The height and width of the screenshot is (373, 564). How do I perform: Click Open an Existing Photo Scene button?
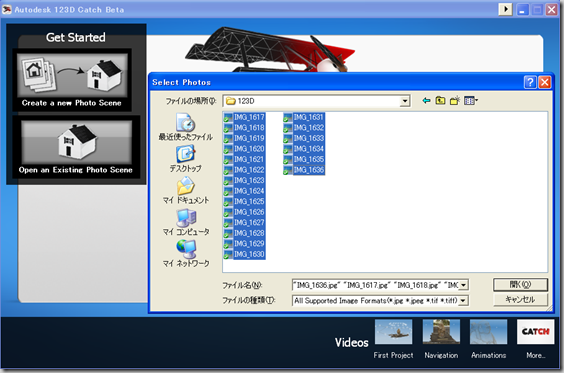click(76, 147)
